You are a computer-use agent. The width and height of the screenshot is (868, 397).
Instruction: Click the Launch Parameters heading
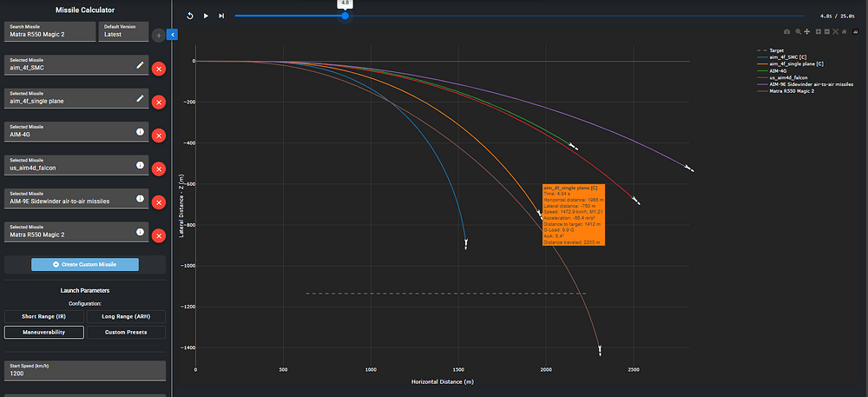(85, 290)
